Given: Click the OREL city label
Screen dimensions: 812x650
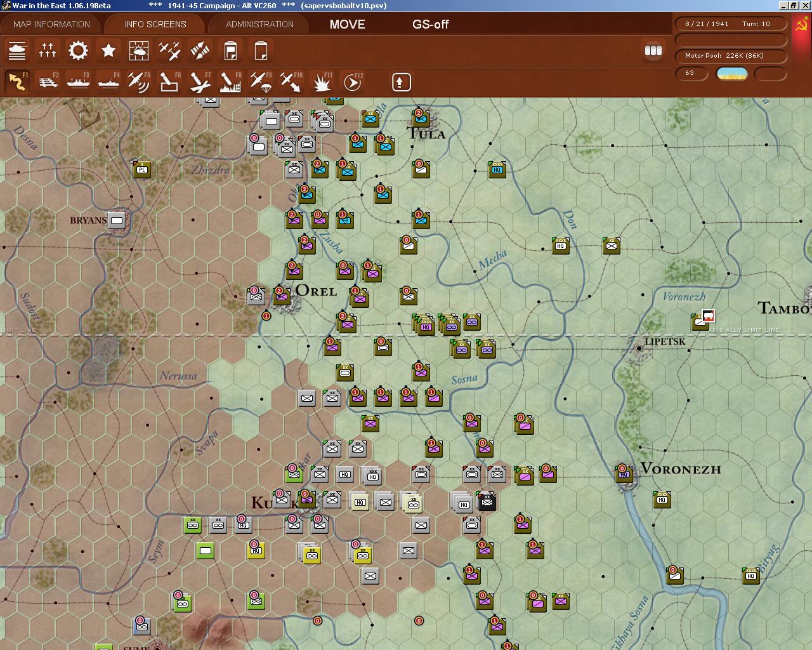Looking at the screenshot, I should (316, 291).
